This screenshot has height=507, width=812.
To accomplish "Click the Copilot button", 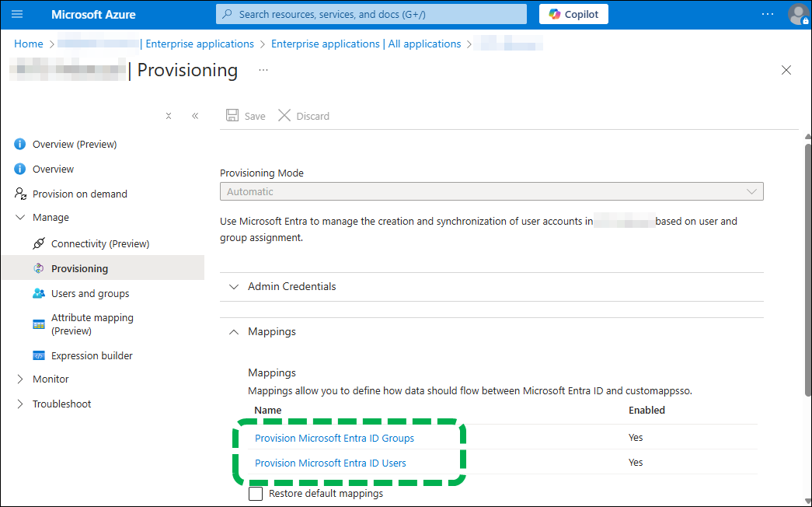I will click(x=573, y=14).
